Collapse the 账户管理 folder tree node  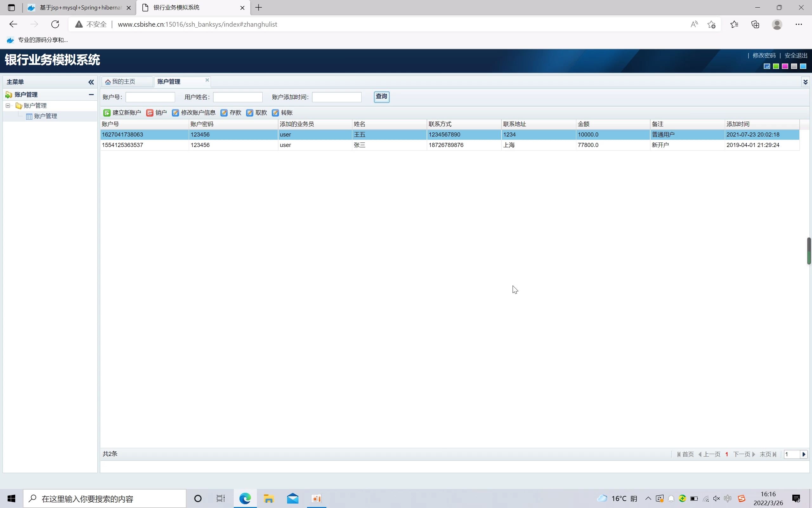click(8, 105)
